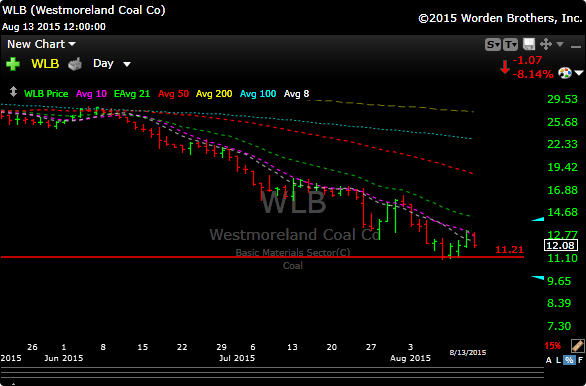Click the red horizontal support line

coord(262,257)
